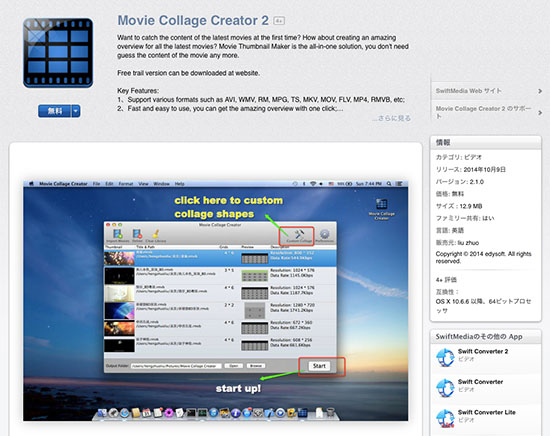Image resolution: width=550 pixels, height=436 pixels.
Task: Open Movie Collage Creator 2 のサポート link
Action: (483, 112)
